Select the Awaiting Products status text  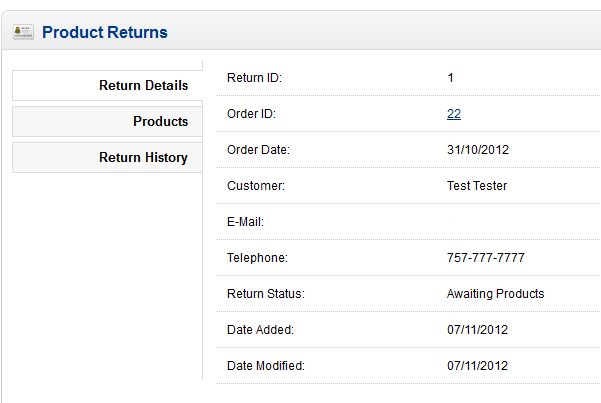click(x=495, y=294)
